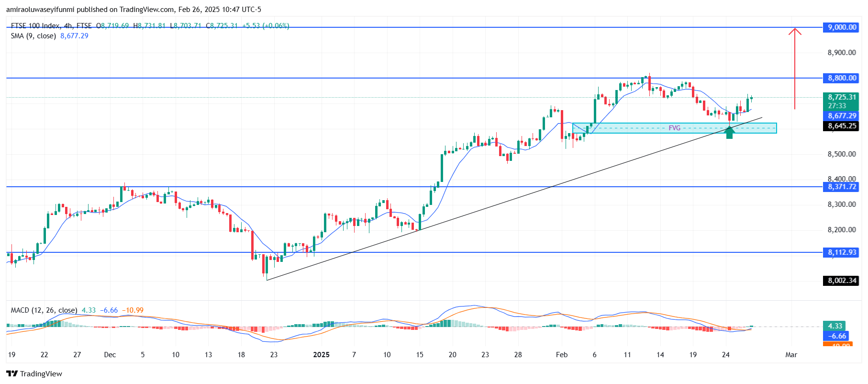Viewport: 868px width, 384px height.
Task: Select the SMA (9, close) indicator label
Action: (x=33, y=36)
